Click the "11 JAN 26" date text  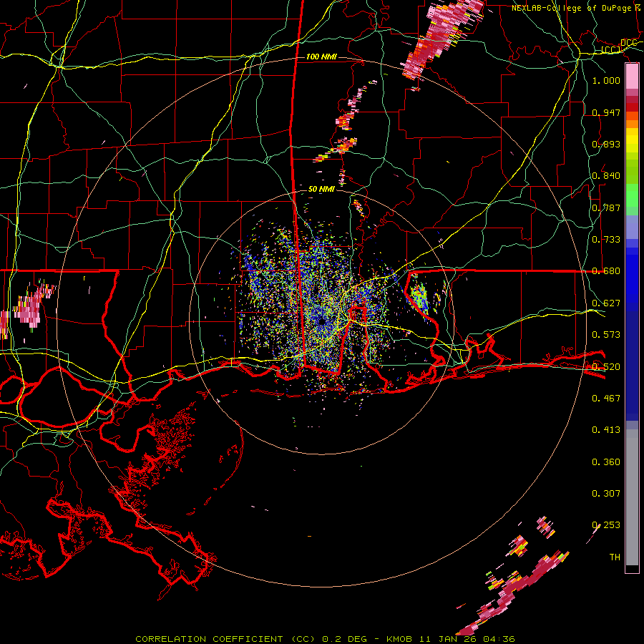tap(447, 639)
